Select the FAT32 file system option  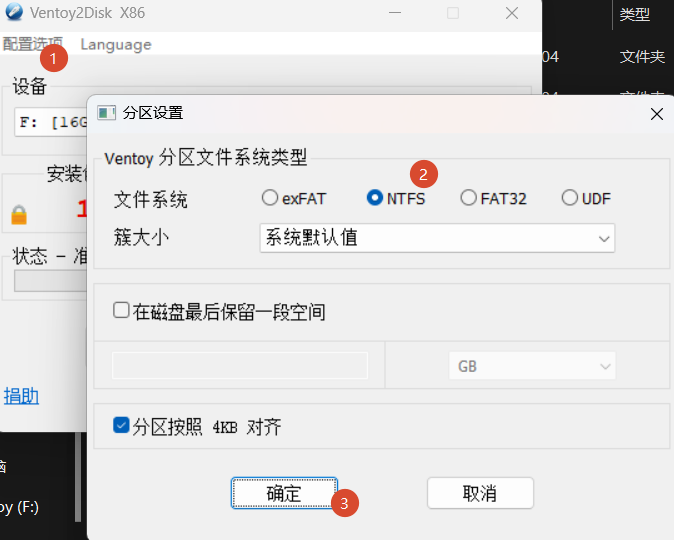[493, 199]
